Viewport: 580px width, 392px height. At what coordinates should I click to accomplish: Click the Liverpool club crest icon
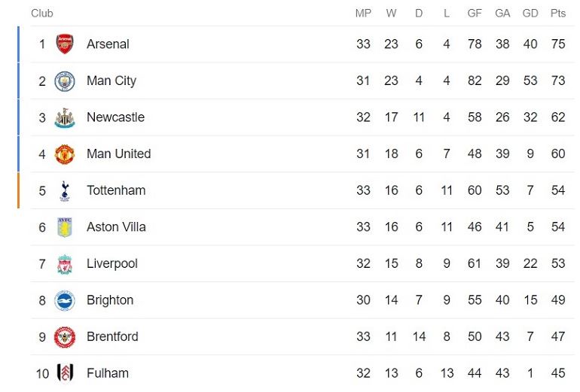[66, 264]
